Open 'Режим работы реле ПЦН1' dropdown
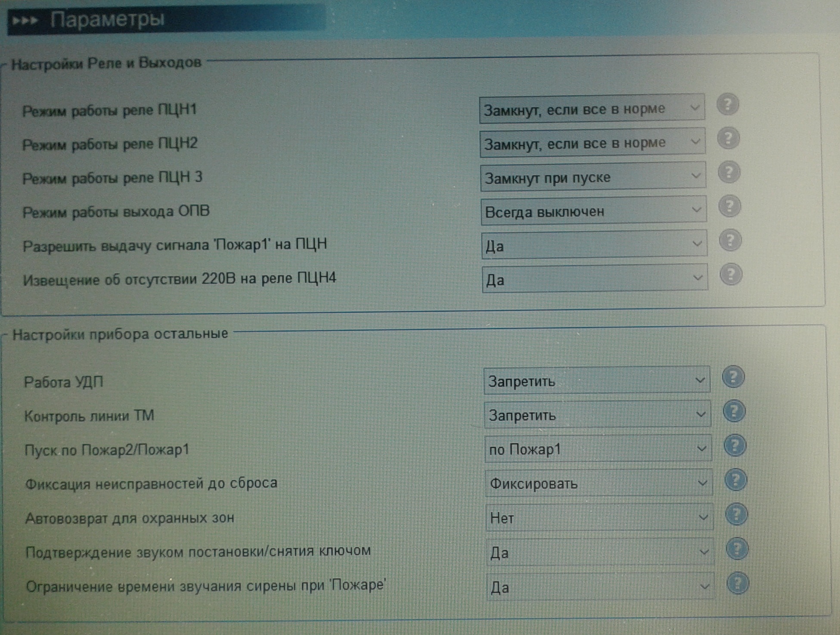The height and width of the screenshot is (635, 840). coord(592,109)
